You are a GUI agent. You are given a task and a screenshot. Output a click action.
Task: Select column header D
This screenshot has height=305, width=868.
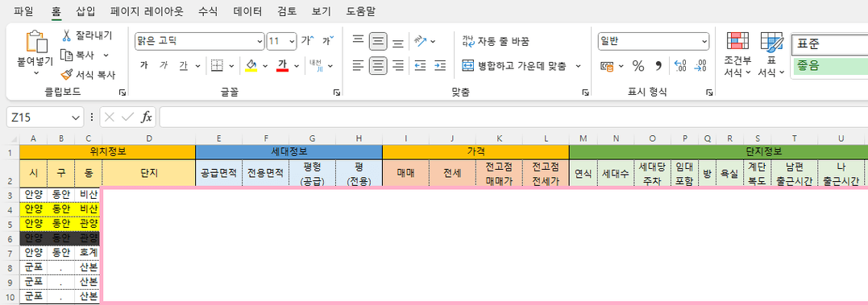click(148, 138)
